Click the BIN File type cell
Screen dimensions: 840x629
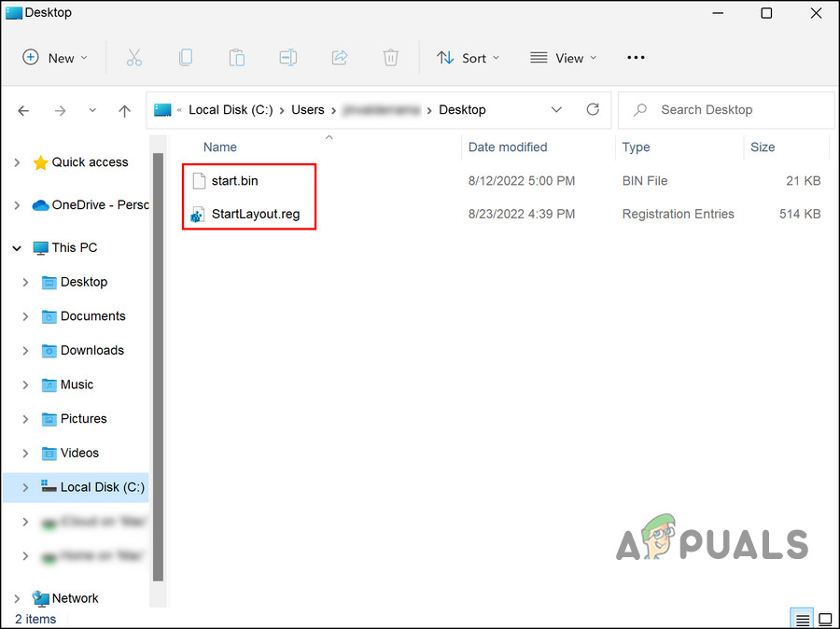pyautogui.click(x=644, y=182)
